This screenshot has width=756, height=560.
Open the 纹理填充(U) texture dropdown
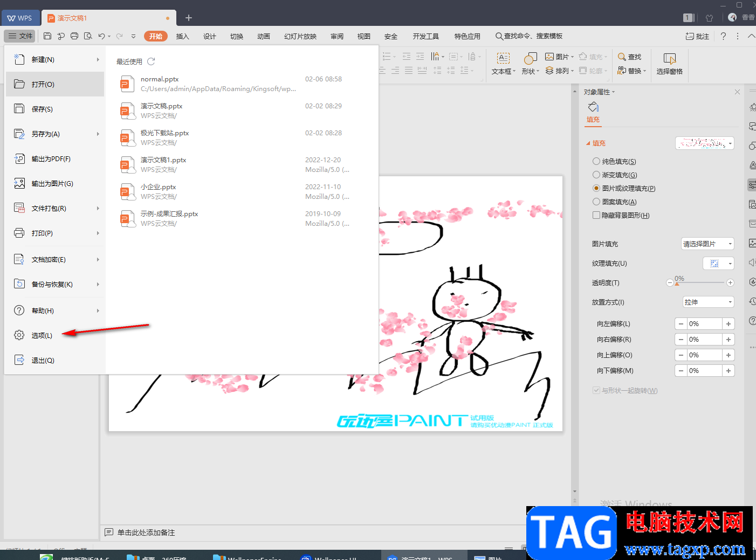point(718,264)
